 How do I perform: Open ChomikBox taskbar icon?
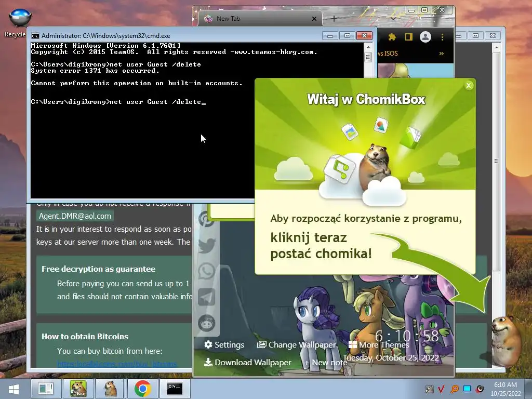point(78,389)
